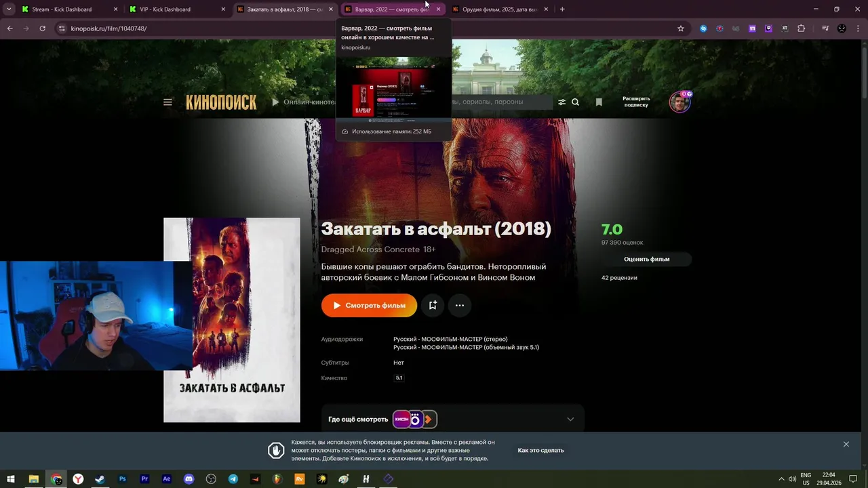Go back to the previous page
Image resolution: width=868 pixels, height=488 pixels.
point(9,28)
